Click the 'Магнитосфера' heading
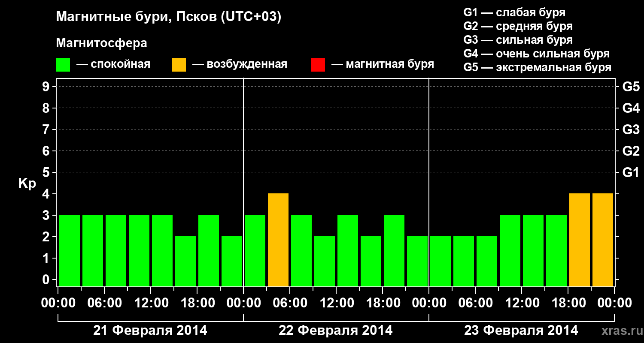The width and height of the screenshot is (644, 343). coord(101,43)
